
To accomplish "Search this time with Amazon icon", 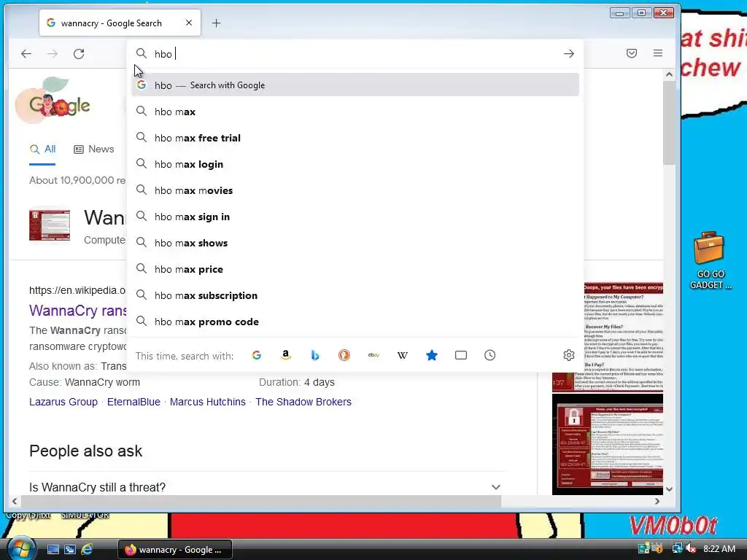I will click(286, 355).
